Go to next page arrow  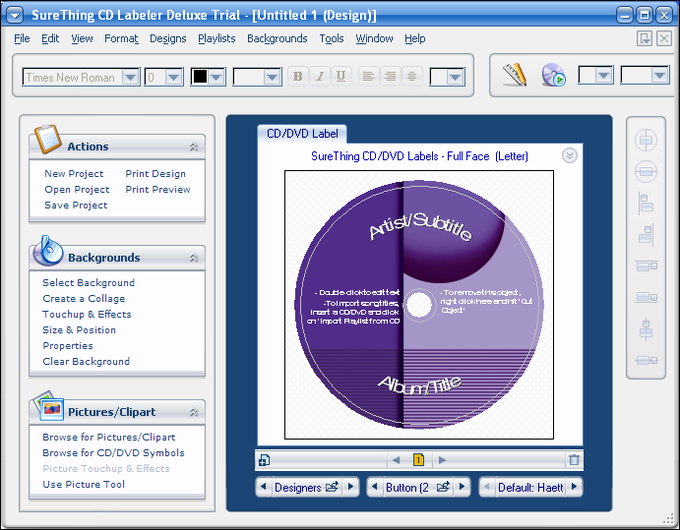click(x=442, y=460)
